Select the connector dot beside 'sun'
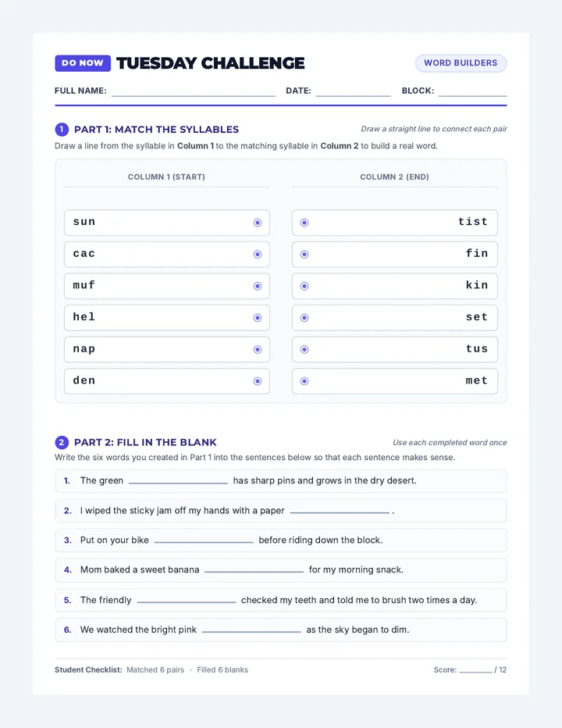This screenshot has height=728, width=562. 258,223
